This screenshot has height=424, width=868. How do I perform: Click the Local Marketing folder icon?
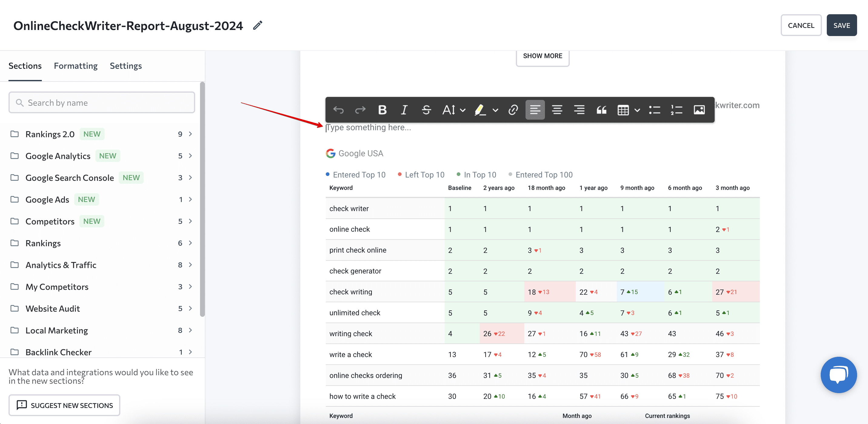(15, 330)
